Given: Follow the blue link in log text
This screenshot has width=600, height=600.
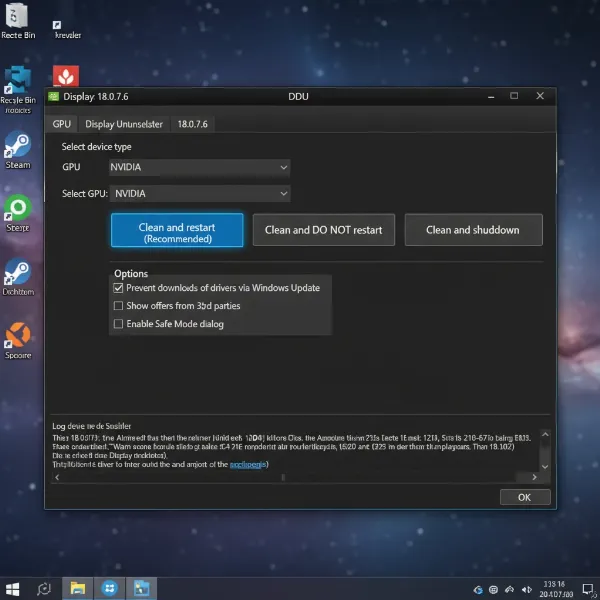Looking at the screenshot, I should (248, 465).
